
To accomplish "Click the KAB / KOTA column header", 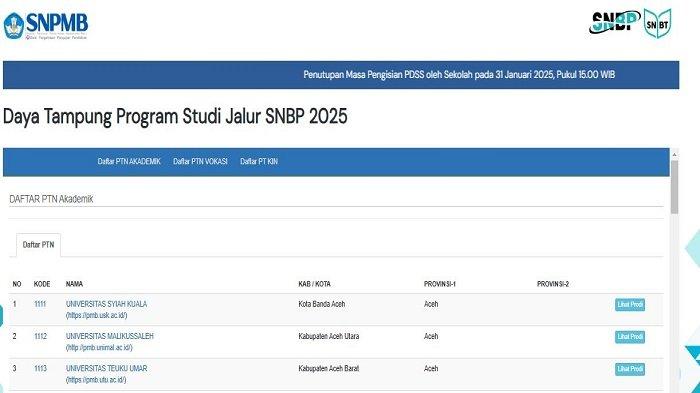I will tap(314, 284).
